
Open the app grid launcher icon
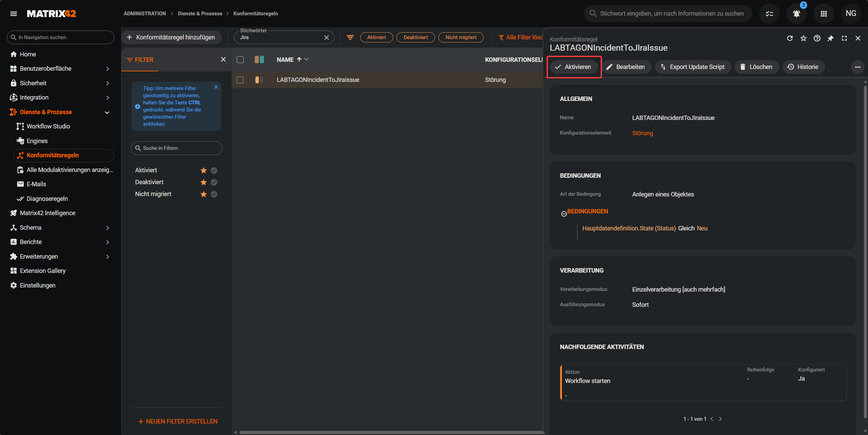[x=823, y=14]
